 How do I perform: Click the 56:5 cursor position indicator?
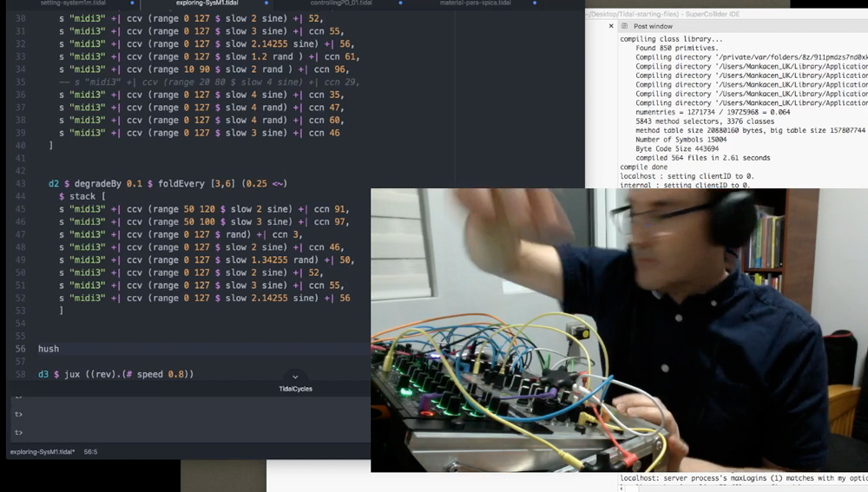[x=90, y=452]
